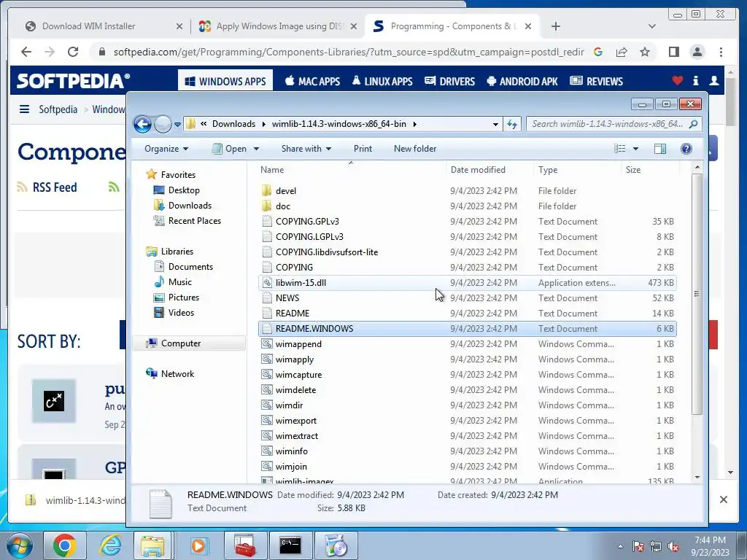
Task: Close the Chrome downloads bar
Action: (x=723, y=499)
